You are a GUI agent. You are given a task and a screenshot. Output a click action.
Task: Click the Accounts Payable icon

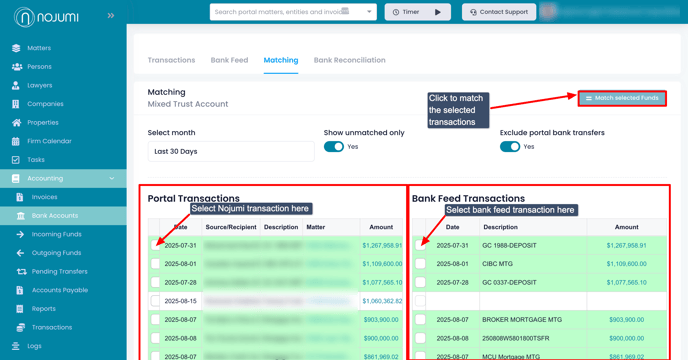(20, 290)
